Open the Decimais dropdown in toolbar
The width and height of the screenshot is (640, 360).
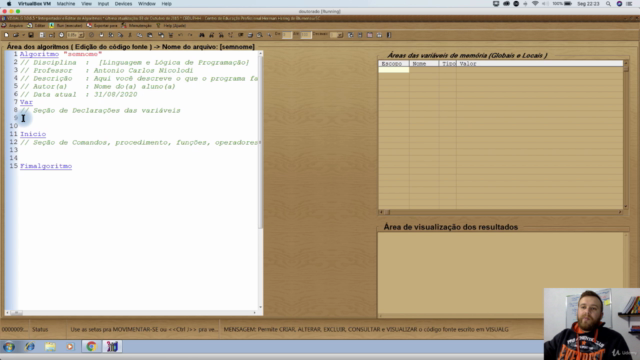click(x=340, y=35)
